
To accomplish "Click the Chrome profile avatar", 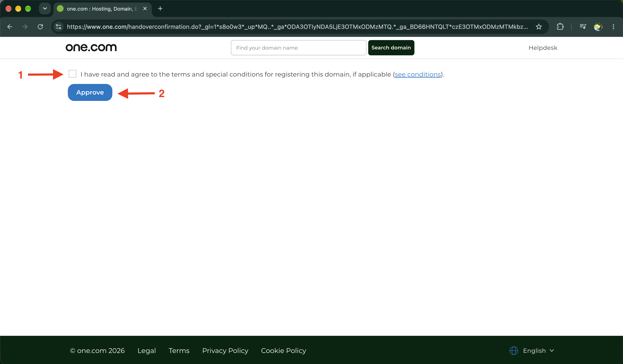I will pyautogui.click(x=598, y=27).
